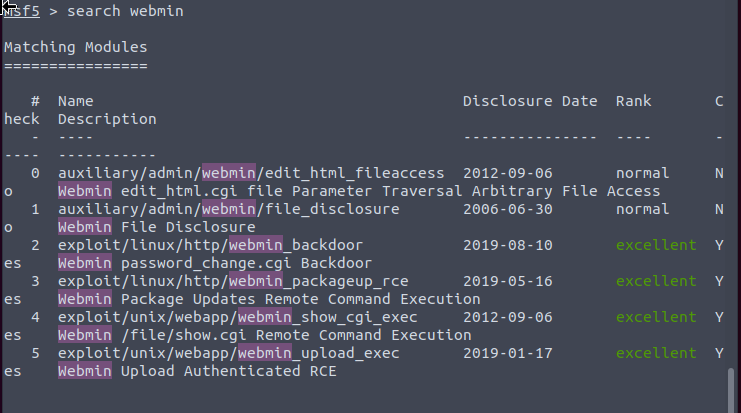
Task: Select exploit/linux/http/webmin_packageup_rce module path
Action: (x=233, y=281)
